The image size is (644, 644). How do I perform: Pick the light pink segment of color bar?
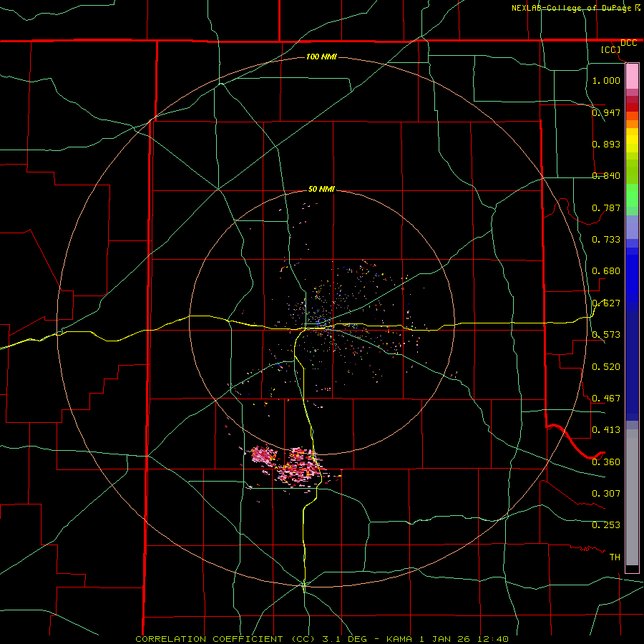[632, 77]
